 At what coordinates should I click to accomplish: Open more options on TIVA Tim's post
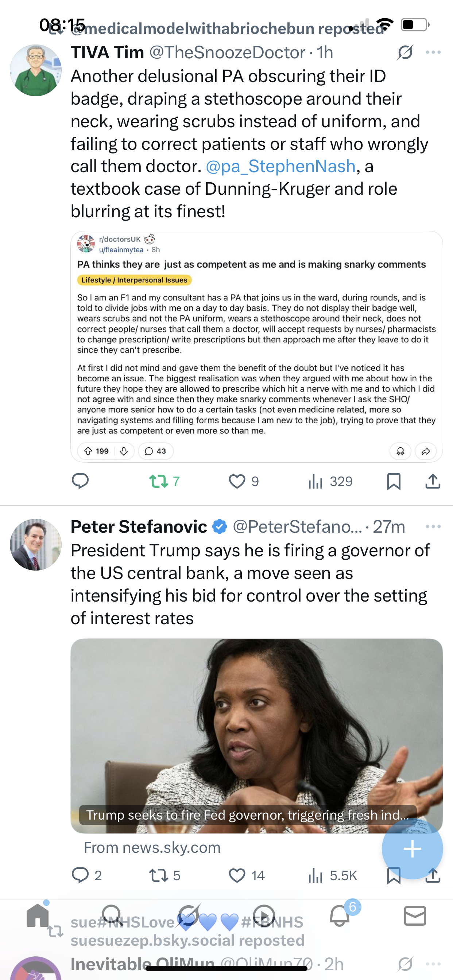433,52
